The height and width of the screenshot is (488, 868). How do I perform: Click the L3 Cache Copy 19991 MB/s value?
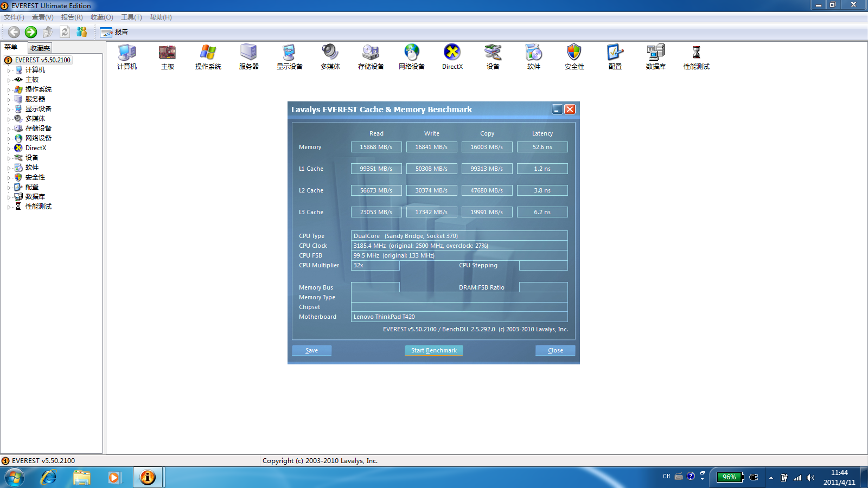point(487,212)
